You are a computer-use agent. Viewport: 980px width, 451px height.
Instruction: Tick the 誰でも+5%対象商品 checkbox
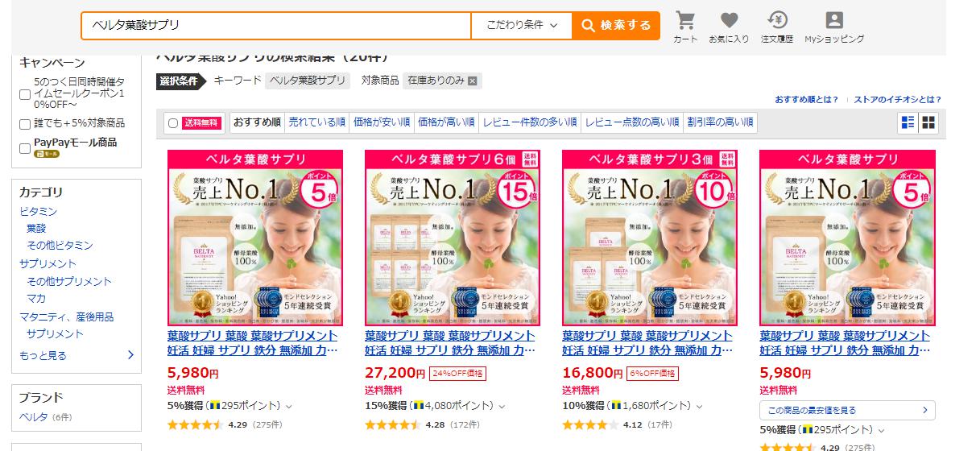coord(25,124)
